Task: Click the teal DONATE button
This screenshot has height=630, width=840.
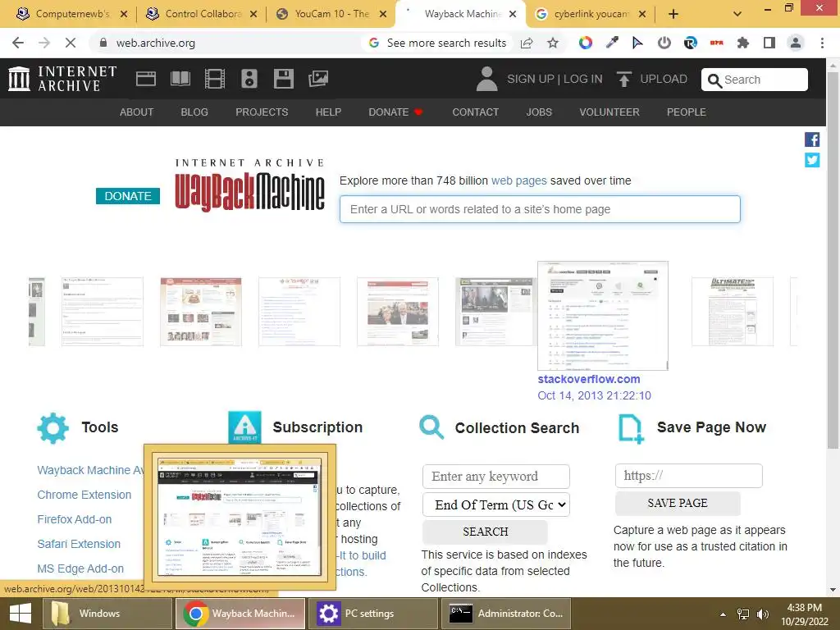Action: point(127,196)
